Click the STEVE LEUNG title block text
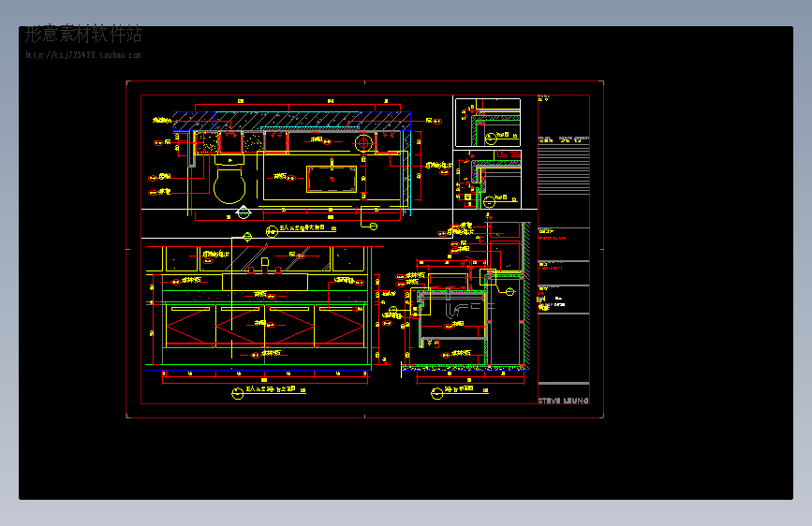Screen dimensions: 812x526 [563, 401]
